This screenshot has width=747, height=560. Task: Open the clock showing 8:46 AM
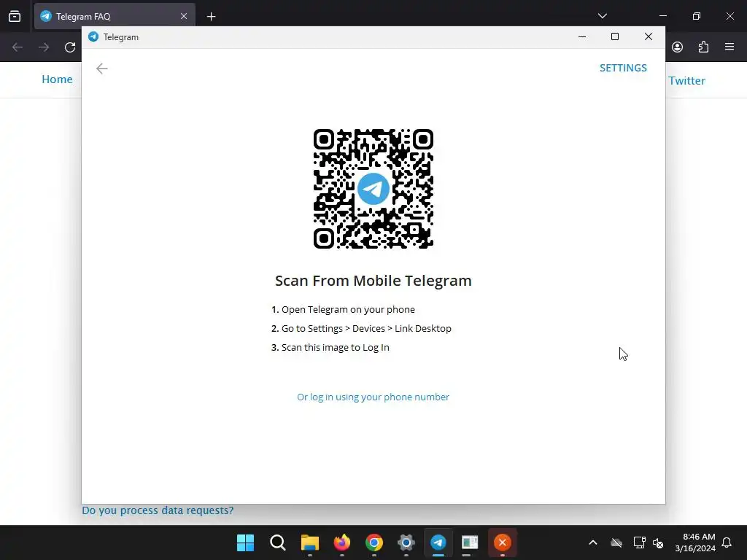coord(695,542)
